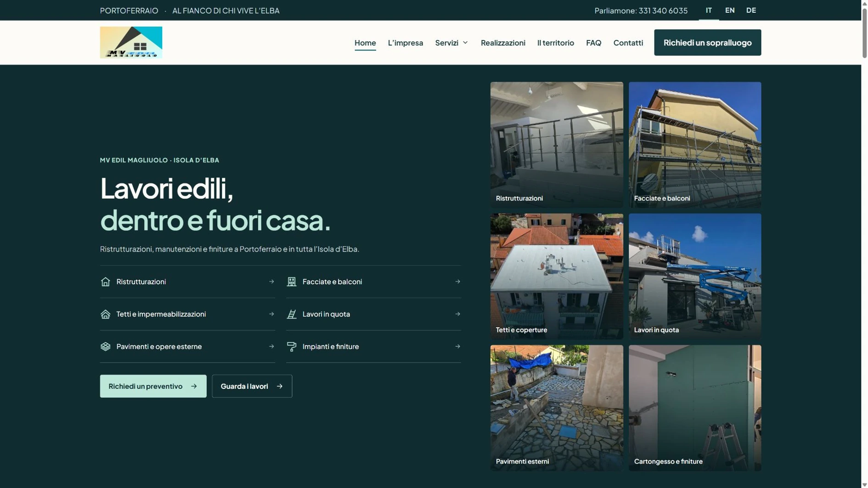Open the Impianti e finiture service link
Viewport: 868px width, 488px height.
pos(373,347)
